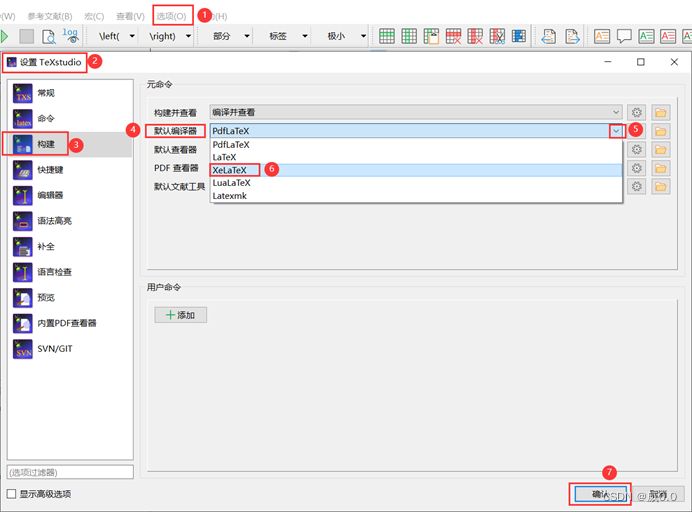
Task: Expand the \right) toolbar dropdown arrow
Action: (x=188, y=36)
